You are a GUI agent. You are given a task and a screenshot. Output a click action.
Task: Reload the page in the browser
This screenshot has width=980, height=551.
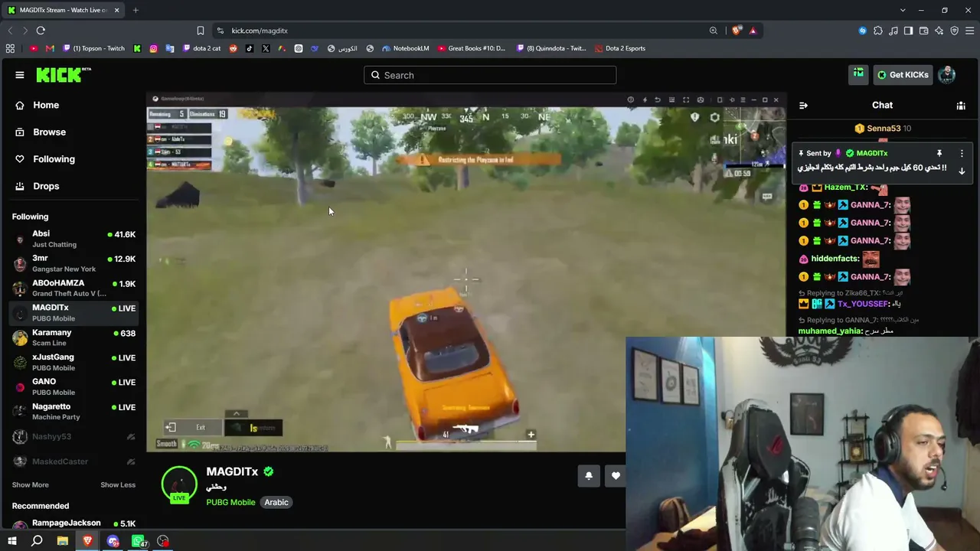[x=41, y=31]
